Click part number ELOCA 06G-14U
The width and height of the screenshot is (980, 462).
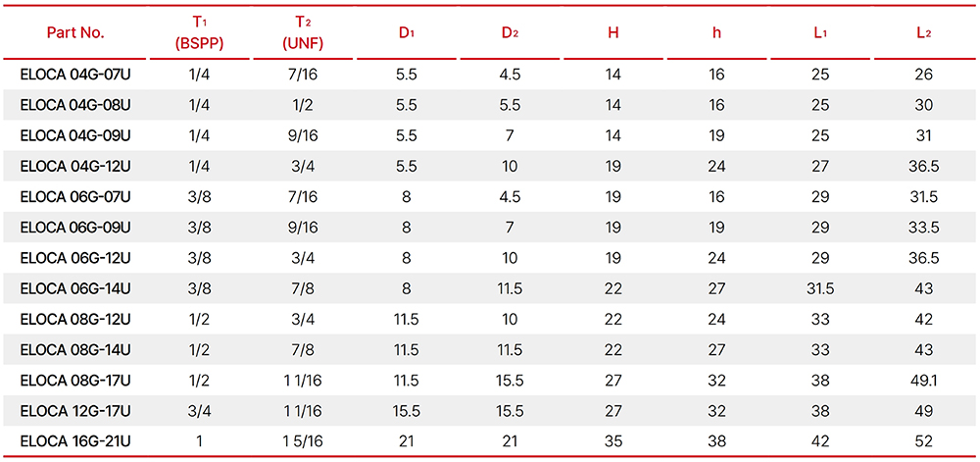[x=75, y=288]
